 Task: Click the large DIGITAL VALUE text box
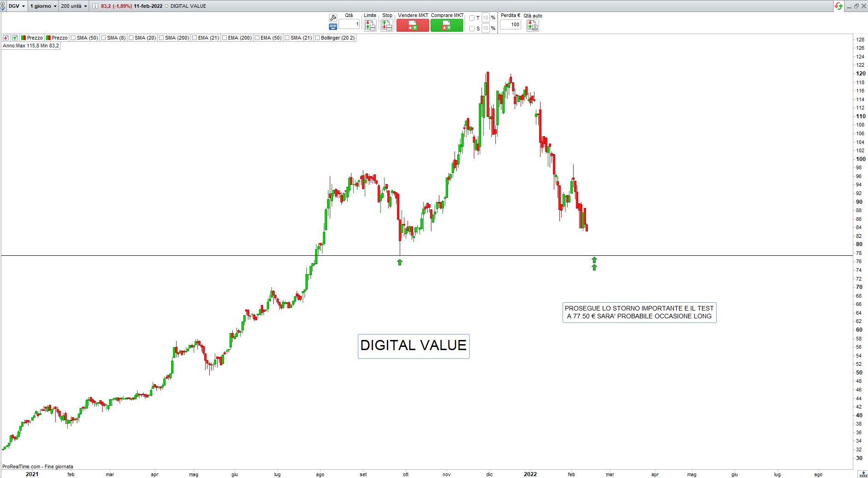pos(414,346)
